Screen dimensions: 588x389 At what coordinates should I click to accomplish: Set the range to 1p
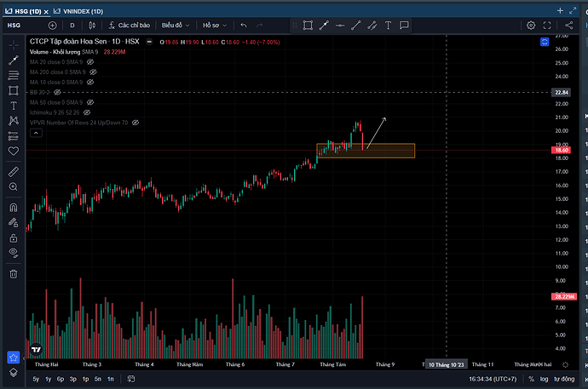(x=85, y=379)
